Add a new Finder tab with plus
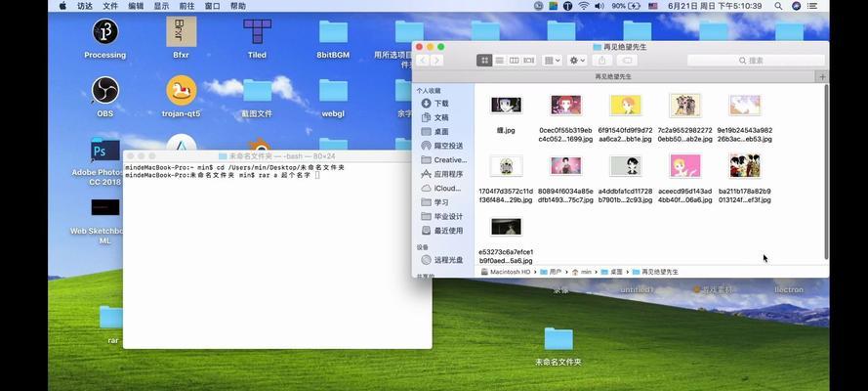This screenshot has height=391, width=868. click(822, 76)
